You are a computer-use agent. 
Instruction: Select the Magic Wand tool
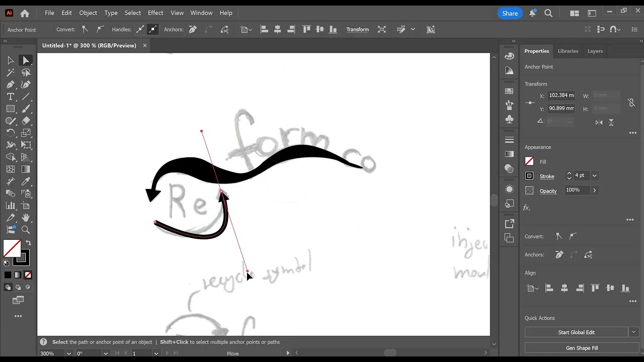point(11,72)
